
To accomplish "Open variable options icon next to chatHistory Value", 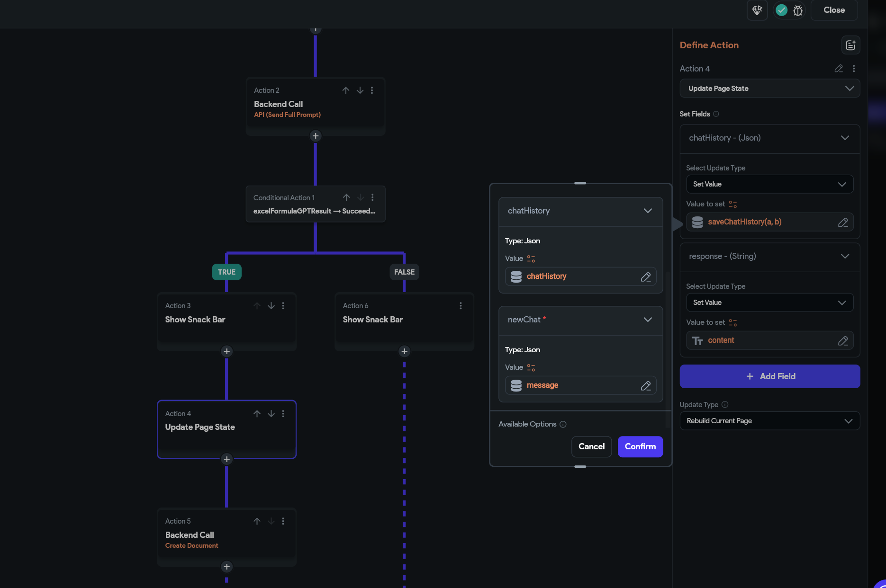I will (x=531, y=259).
